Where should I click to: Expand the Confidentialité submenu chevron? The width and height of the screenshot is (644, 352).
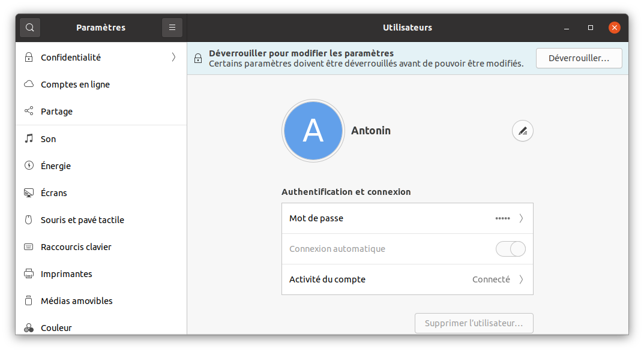(x=173, y=58)
